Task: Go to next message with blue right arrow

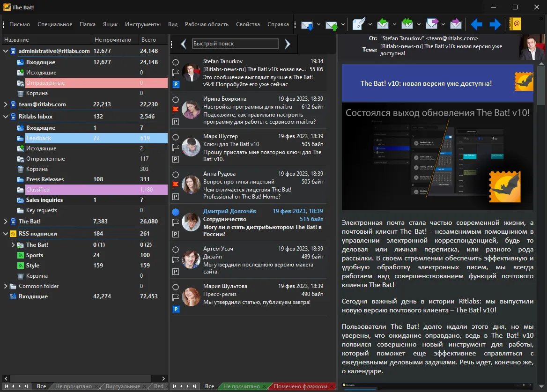Action: [x=495, y=24]
